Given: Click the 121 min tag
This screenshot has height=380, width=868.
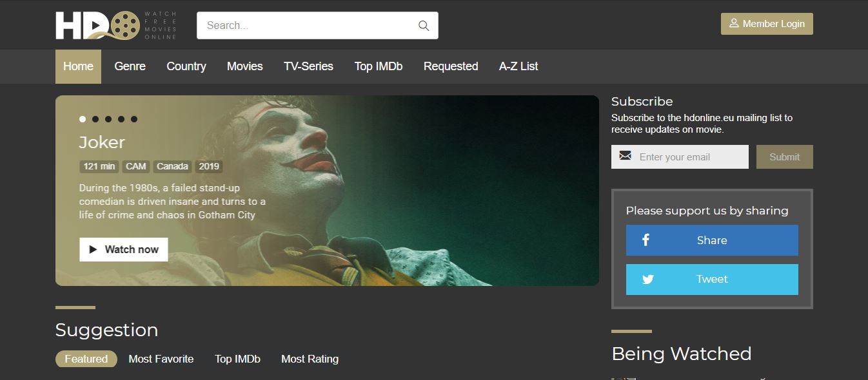Looking at the screenshot, I should point(99,166).
